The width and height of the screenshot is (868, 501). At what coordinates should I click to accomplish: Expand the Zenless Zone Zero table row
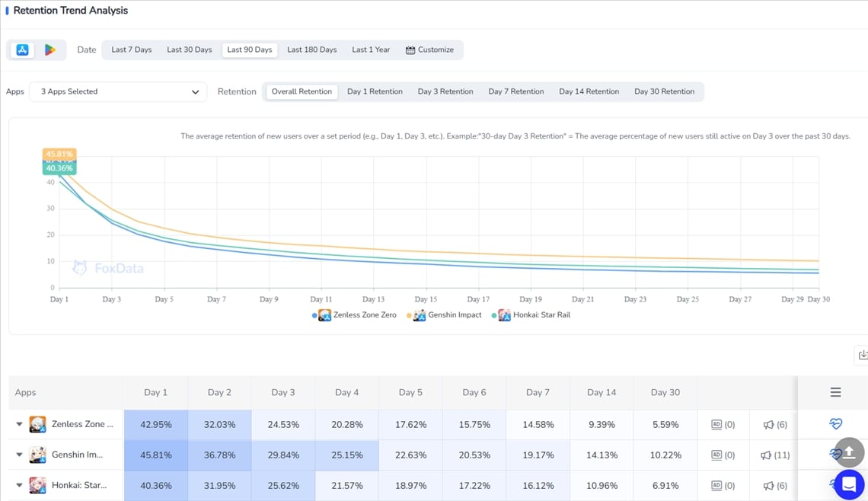point(20,424)
